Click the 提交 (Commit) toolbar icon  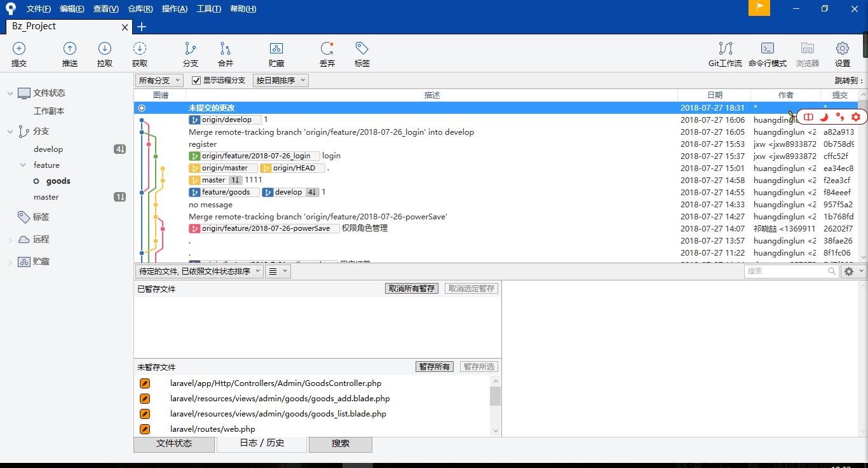(19, 53)
